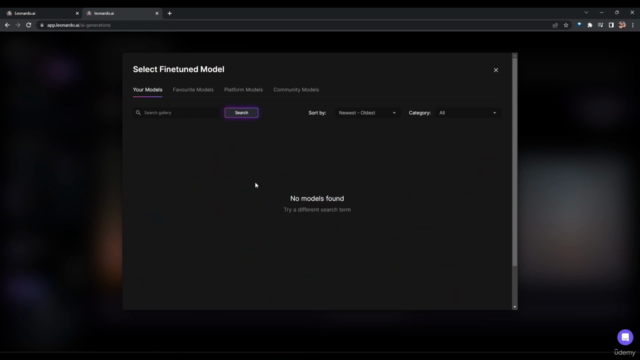Open a new browser tab with plus icon
Image resolution: width=640 pixels, height=360 pixels.
tap(169, 13)
